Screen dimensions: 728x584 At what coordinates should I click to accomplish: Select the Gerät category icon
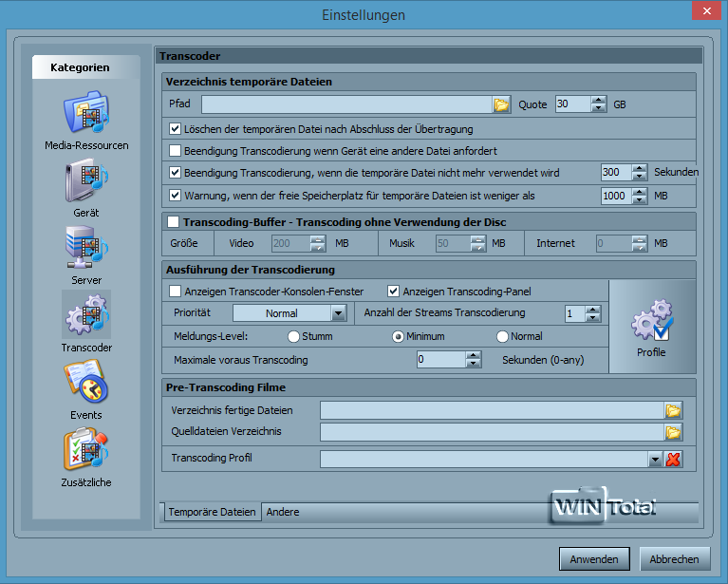coord(86,181)
